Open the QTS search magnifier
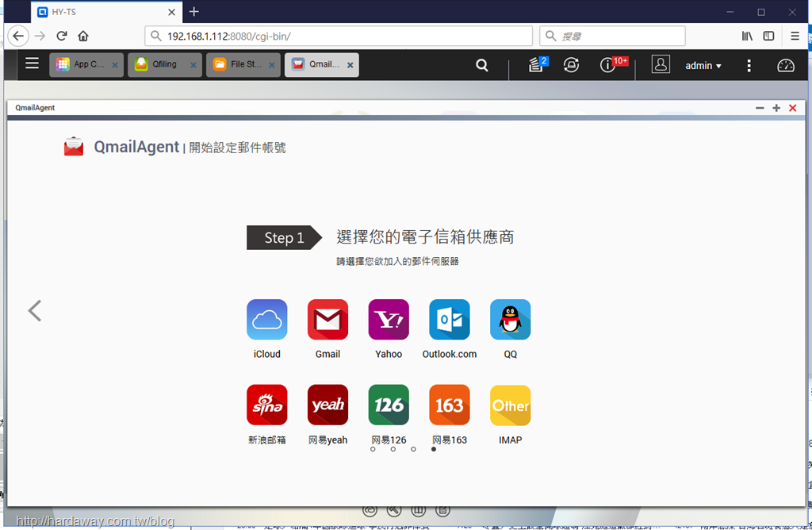The height and width of the screenshot is (530, 812). [481, 65]
